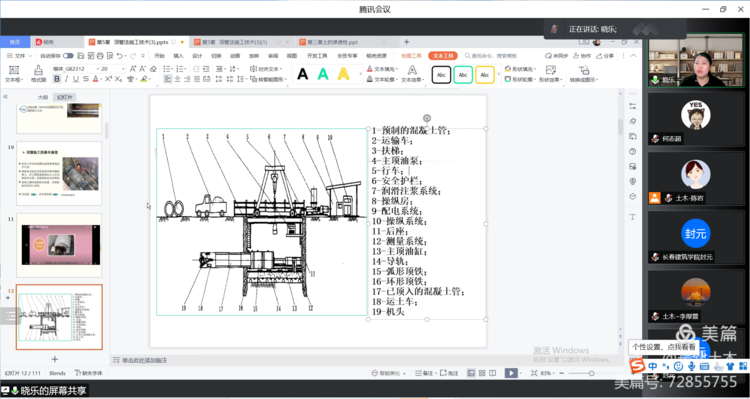
Task: Toggle bold formatting in the ribbon
Action: click(x=57, y=79)
